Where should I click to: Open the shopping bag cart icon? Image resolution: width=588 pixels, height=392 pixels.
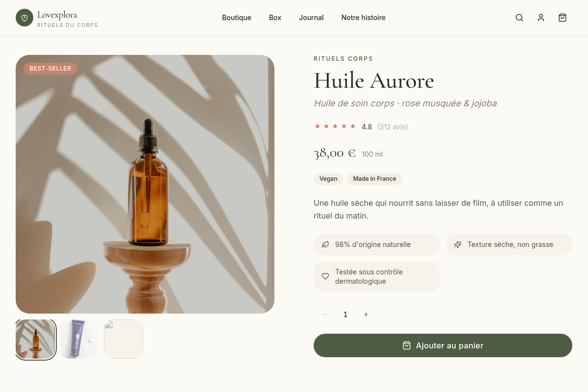point(563,18)
